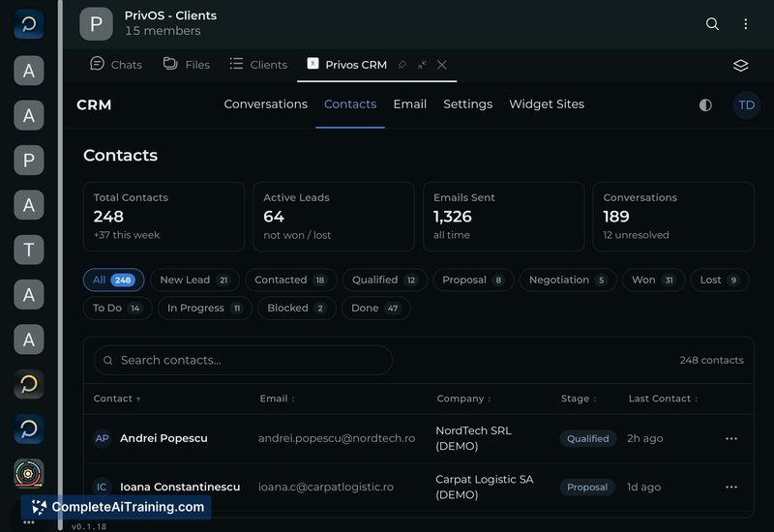
Task: Filter contacts by Lost stage
Action: 719,280
